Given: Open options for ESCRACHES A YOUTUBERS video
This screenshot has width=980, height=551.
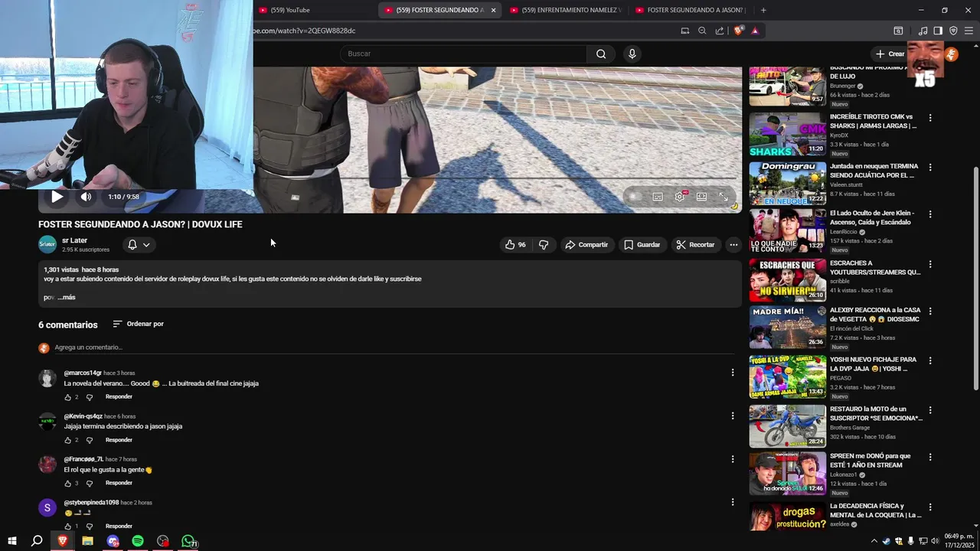Looking at the screenshot, I should (930, 264).
